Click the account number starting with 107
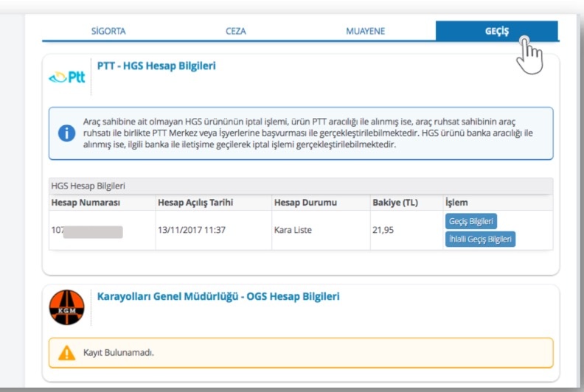Image resolution: width=584 pixels, height=392 pixels. coord(86,231)
